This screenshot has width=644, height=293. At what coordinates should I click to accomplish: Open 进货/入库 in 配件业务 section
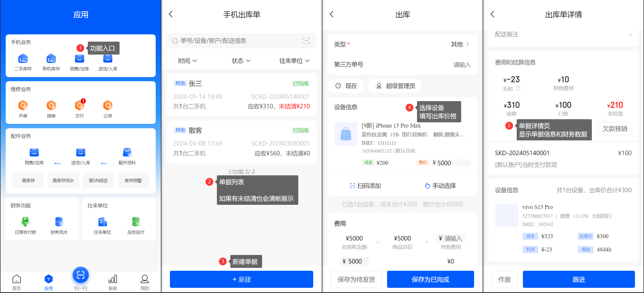point(81,156)
